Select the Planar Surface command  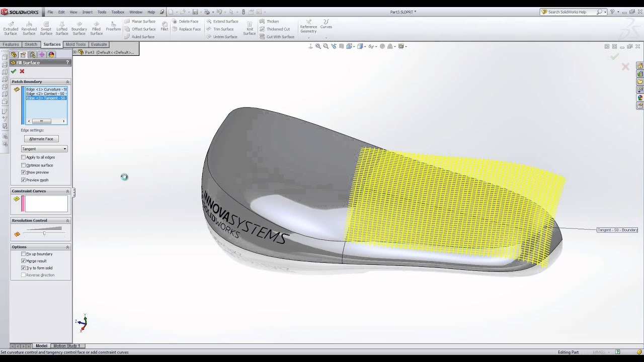coord(140,22)
